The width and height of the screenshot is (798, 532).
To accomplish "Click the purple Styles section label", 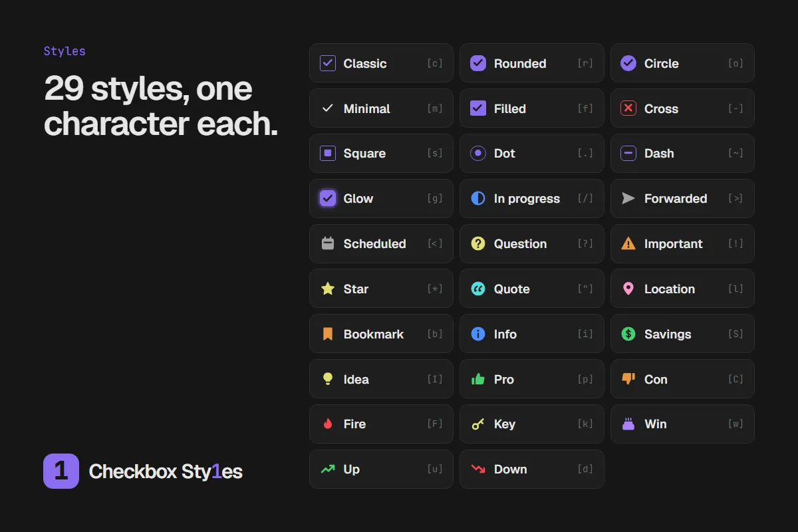I will 65,51.
